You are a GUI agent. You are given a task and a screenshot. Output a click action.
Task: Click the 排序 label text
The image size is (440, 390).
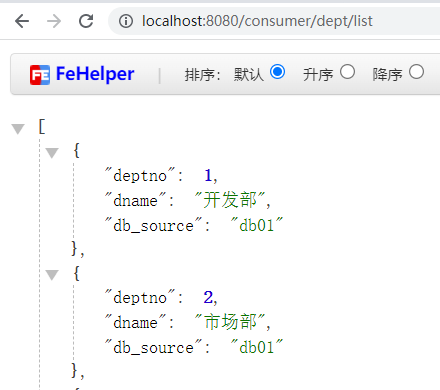203,74
